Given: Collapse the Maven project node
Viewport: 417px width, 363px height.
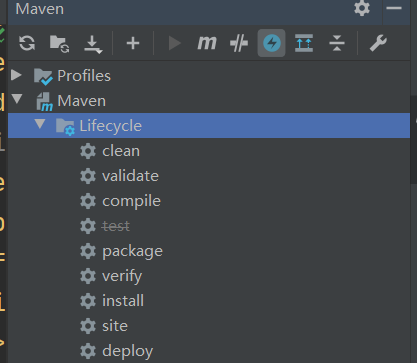Looking at the screenshot, I should [x=17, y=99].
